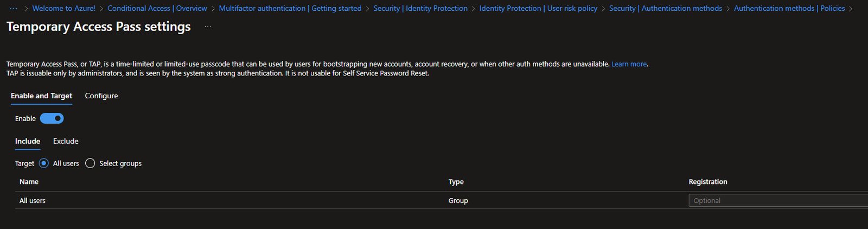Screen dimensions: 868x229
Task: Open the Registration Optional dropdown
Action: click(x=777, y=201)
